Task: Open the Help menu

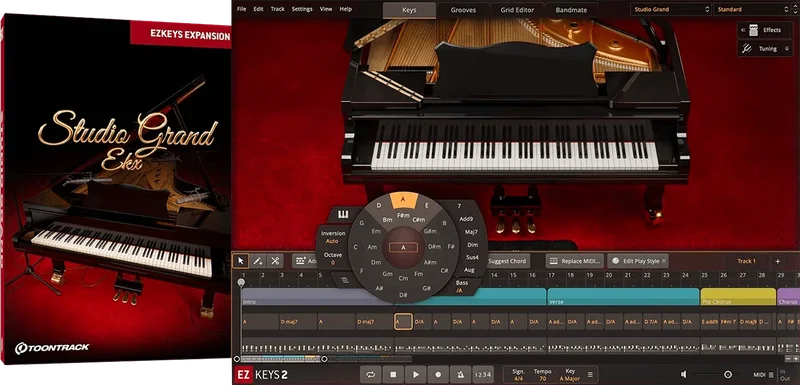Action: [345, 9]
